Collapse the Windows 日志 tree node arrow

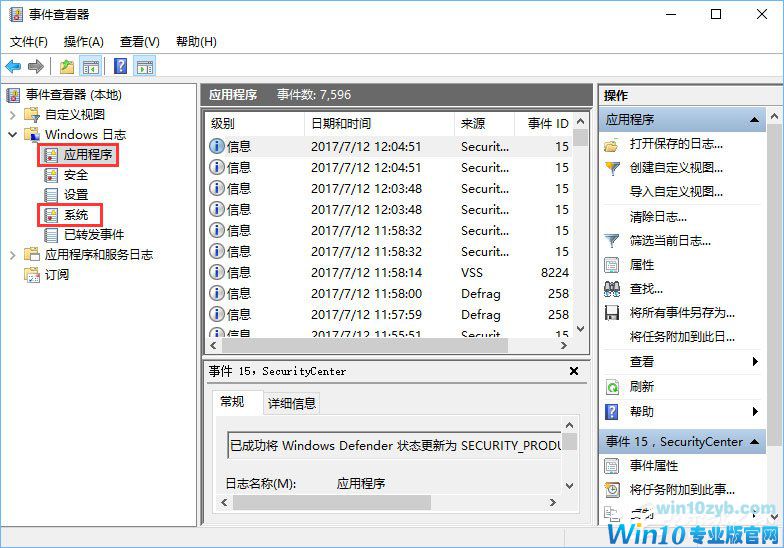[x=13, y=134]
